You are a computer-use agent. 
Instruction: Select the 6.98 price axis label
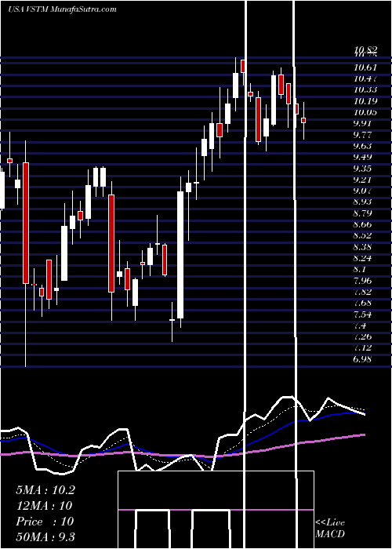point(363,359)
